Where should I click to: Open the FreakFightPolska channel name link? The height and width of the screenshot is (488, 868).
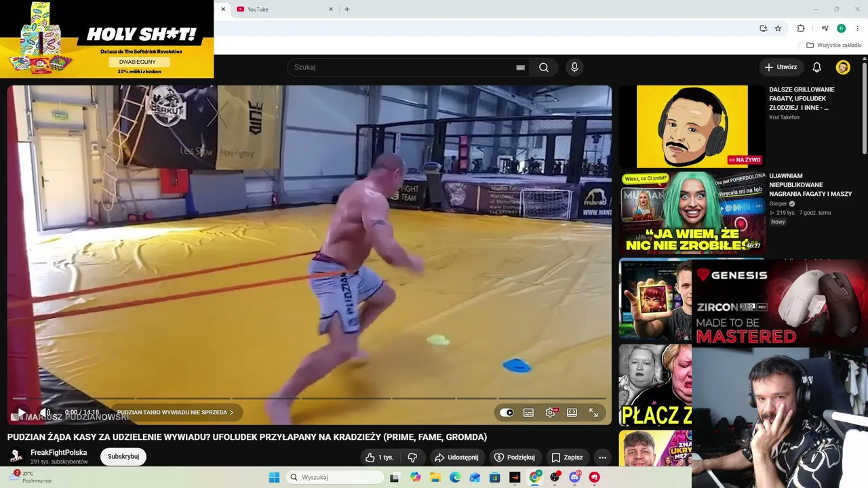pos(59,453)
